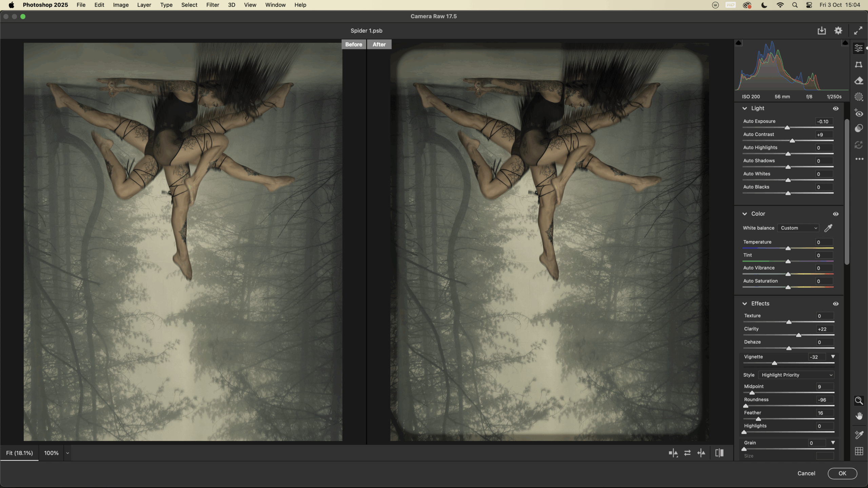Select the Remove eraser tool
Screen dimensions: 868x488
[x=859, y=81]
